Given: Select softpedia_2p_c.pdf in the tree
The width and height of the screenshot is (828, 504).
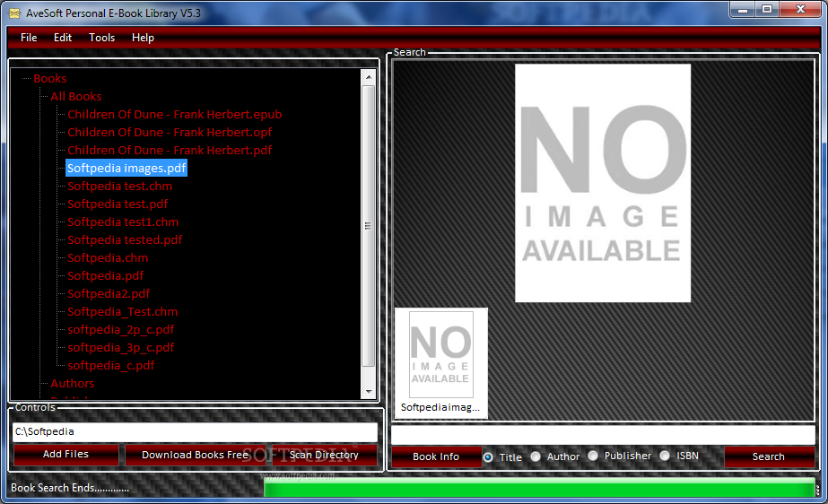Looking at the screenshot, I should coord(121,330).
